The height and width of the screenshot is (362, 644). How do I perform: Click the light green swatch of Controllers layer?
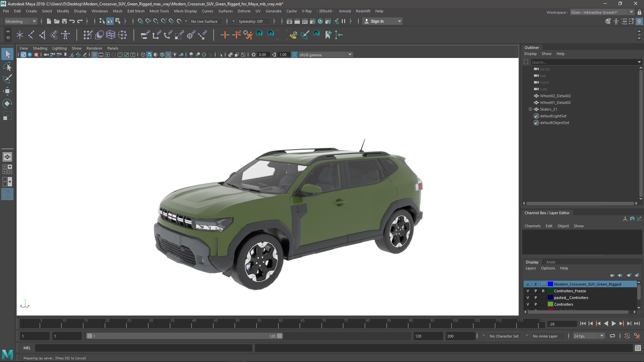point(550,304)
